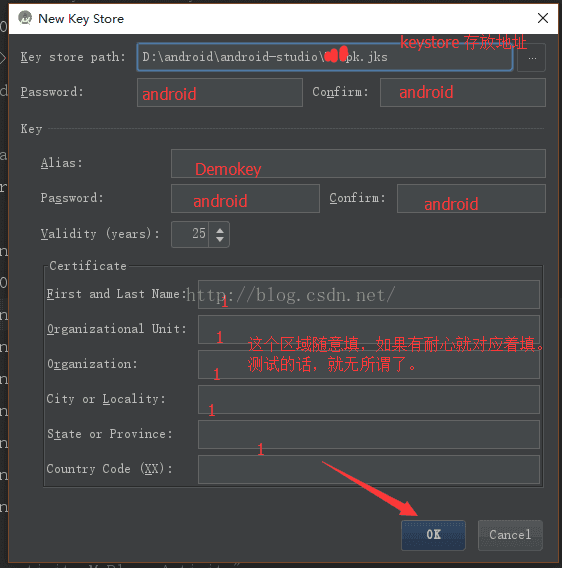Click the Organizational Unit field
The image size is (562, 568).
coord(369,329)
